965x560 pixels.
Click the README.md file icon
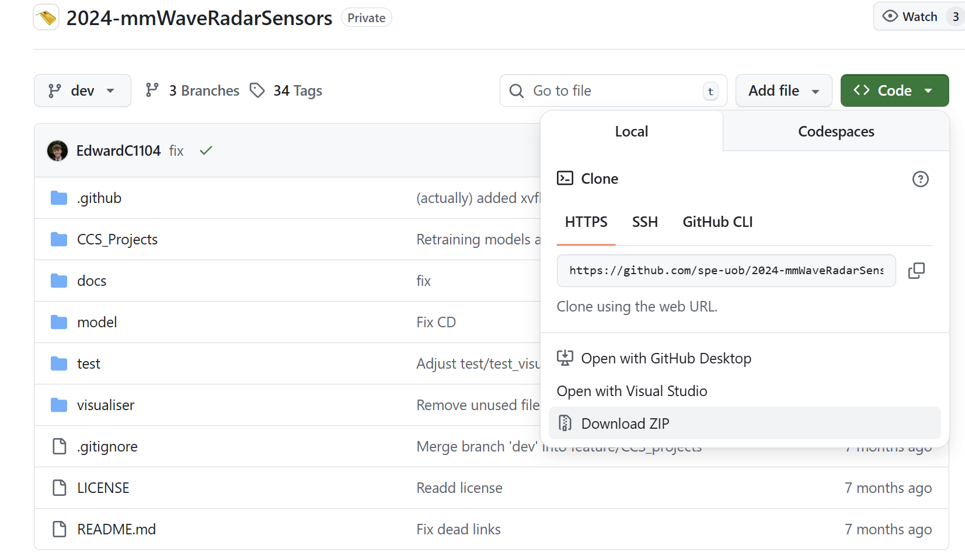pos(60,529)
